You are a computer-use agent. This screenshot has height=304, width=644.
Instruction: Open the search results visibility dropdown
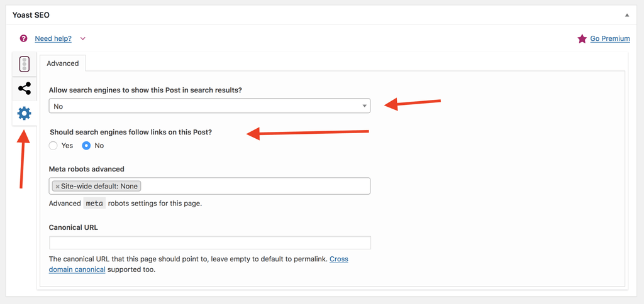click(209, 106)
